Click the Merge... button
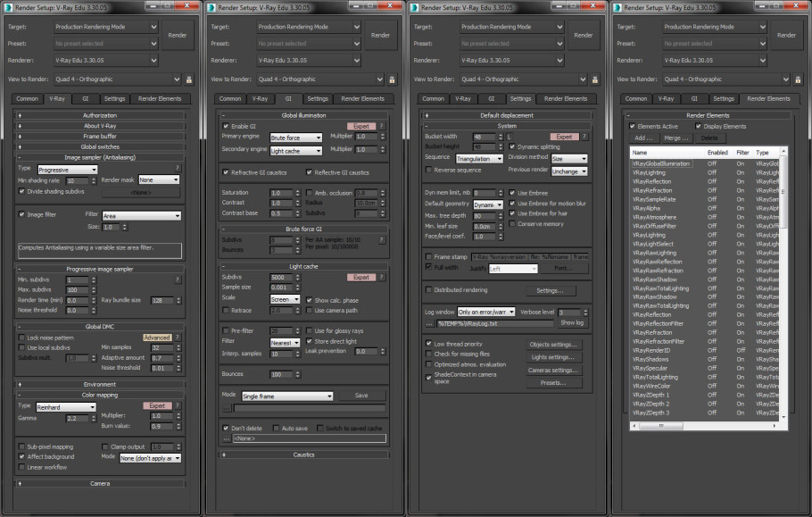 click(x=675, y=138)
